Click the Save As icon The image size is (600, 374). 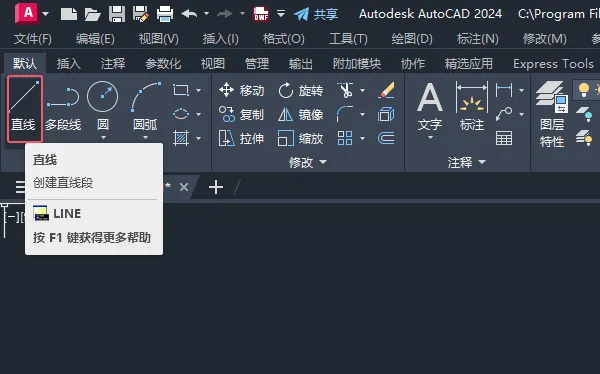pos(140,14)
